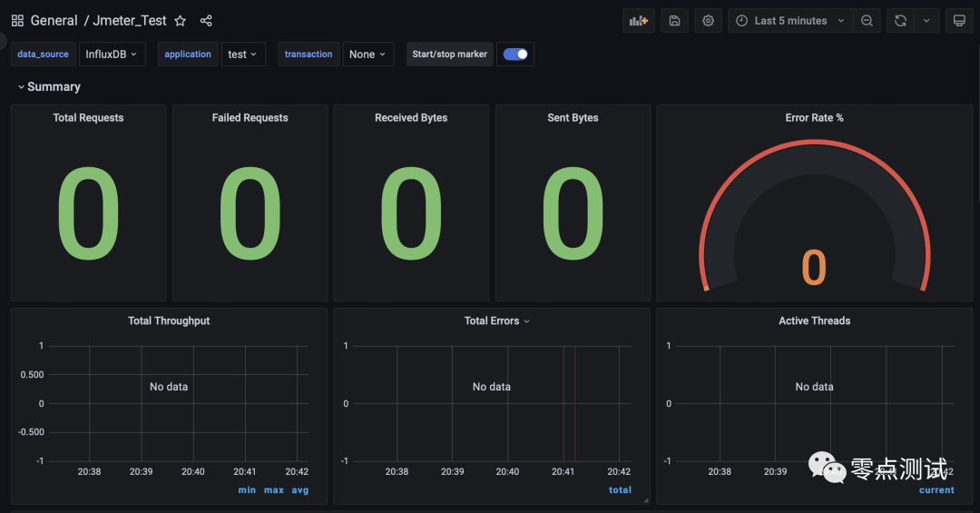This screenshot has width=980, height=513.
Task: Share the dashboard via share icon
Action: point(206,21)
